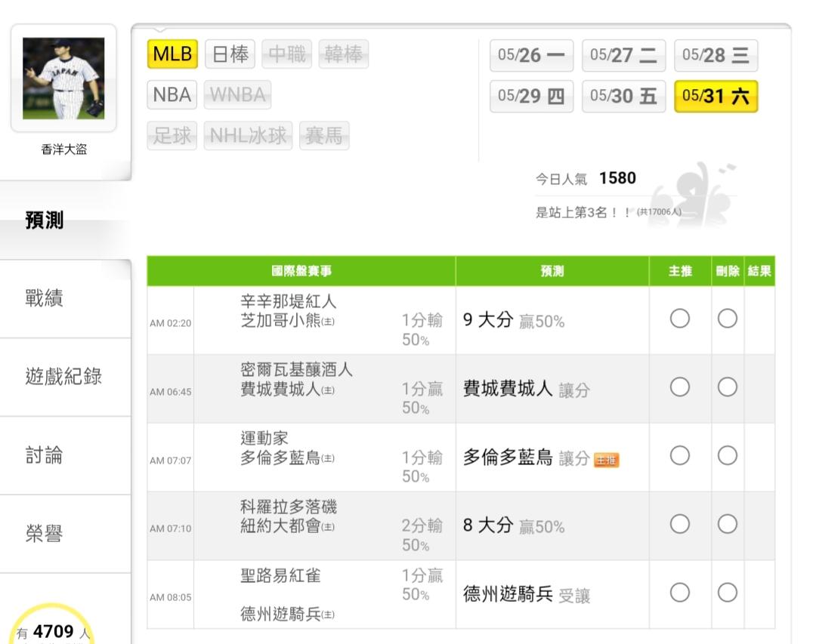Mark 9 大分 prediction as 主推
This screenshot has width=816, height=644.
coord(680,319)
